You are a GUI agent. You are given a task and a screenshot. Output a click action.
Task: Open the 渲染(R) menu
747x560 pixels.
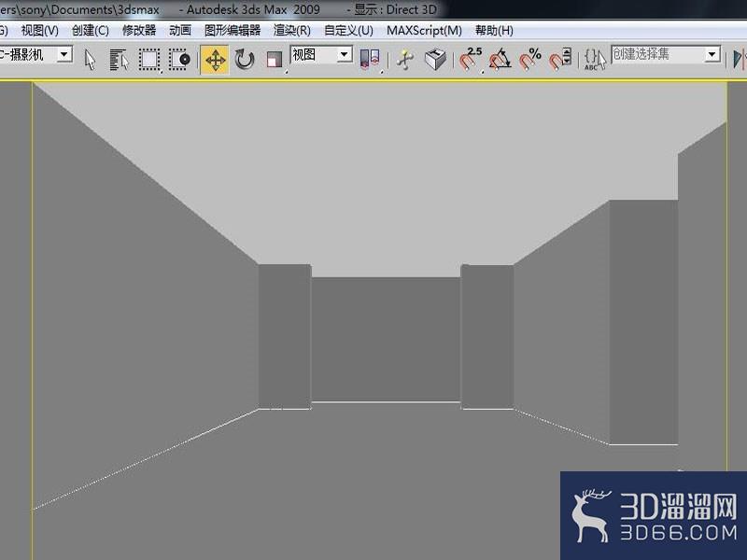pos(292,31)
